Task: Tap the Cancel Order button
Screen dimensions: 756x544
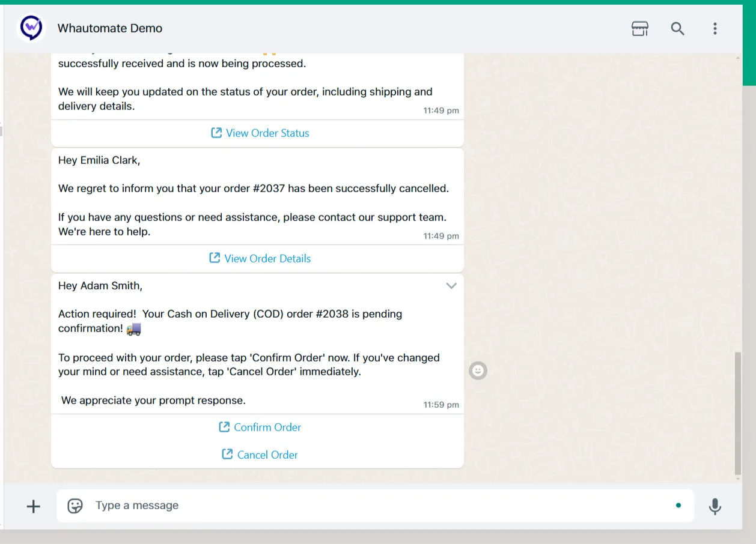Action: 260,455
